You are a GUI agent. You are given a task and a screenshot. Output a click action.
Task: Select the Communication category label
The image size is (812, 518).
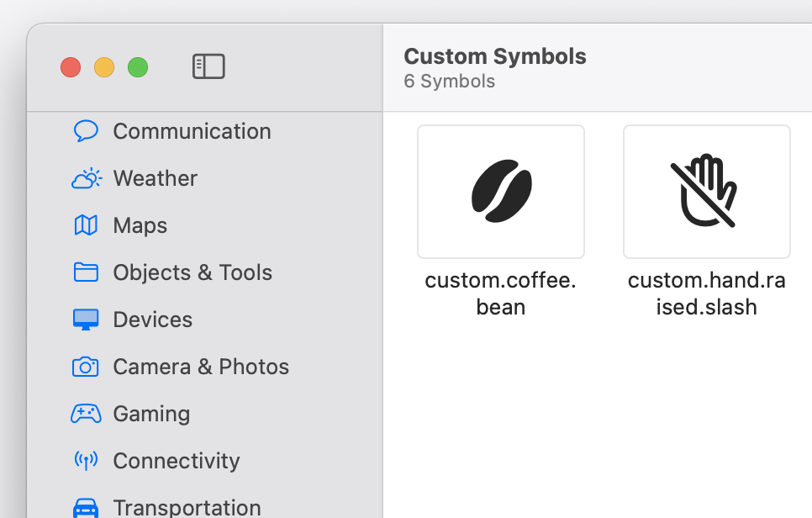[x=192, y=131]
